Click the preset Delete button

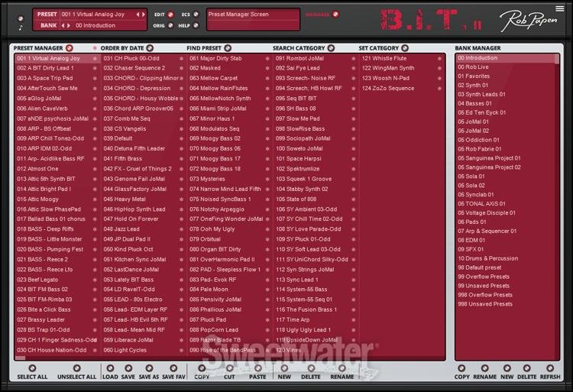[x=311, y=368]
